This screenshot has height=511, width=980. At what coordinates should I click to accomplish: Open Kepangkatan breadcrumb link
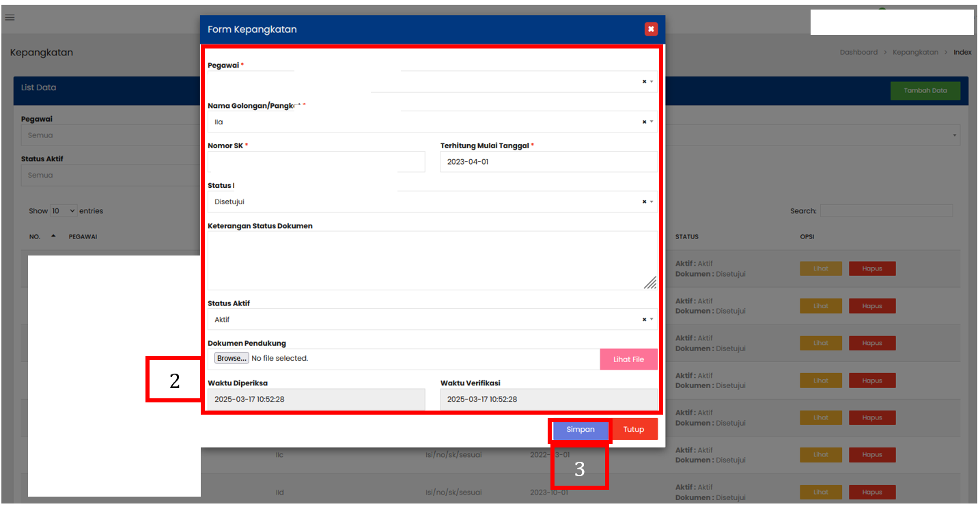click(915, 52)
